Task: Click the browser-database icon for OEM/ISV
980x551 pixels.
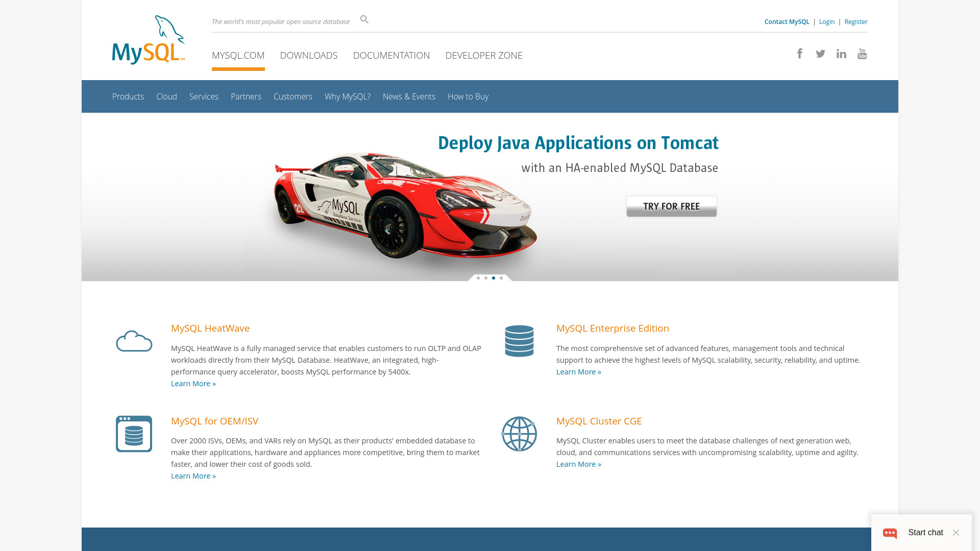Action: point(134,434)
